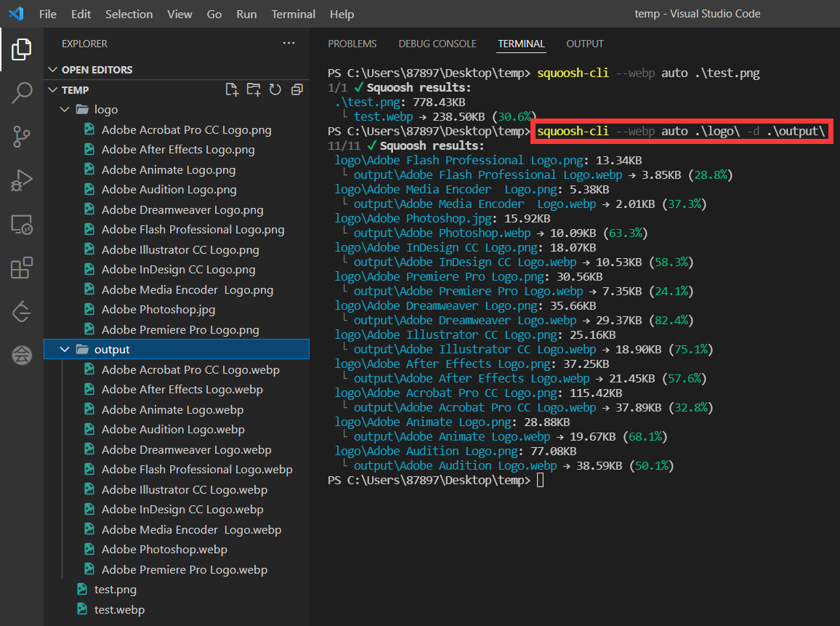Viewport: 840px width, 626px height.
Task: Open Adobe Media Encoder Logo.webp
Action: point(191,530)
